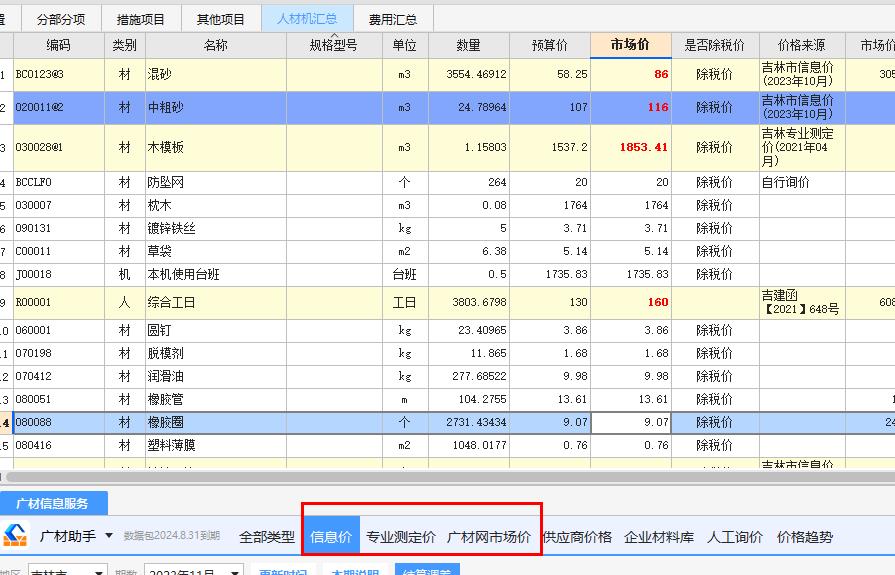This screenshot has width=895, height=575.
Task: Select the 混砂 name cell
Action: click(x=216, y=74)
